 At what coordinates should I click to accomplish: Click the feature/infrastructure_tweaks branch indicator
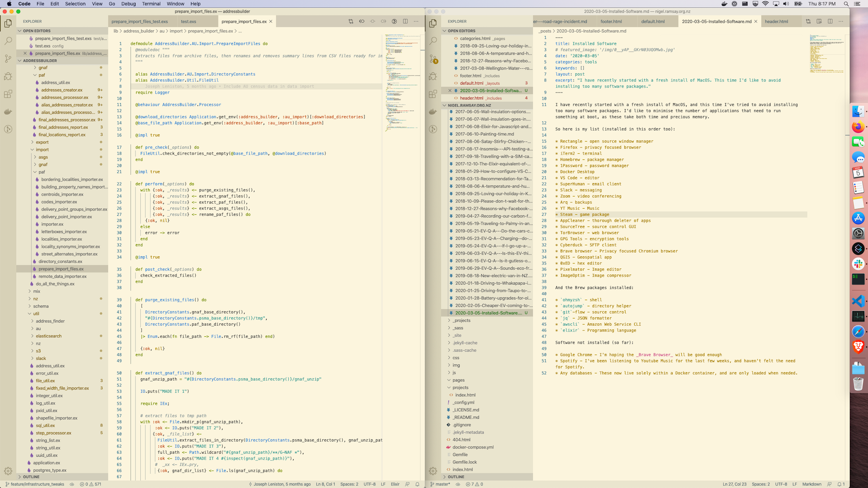[x=36, y=484]
